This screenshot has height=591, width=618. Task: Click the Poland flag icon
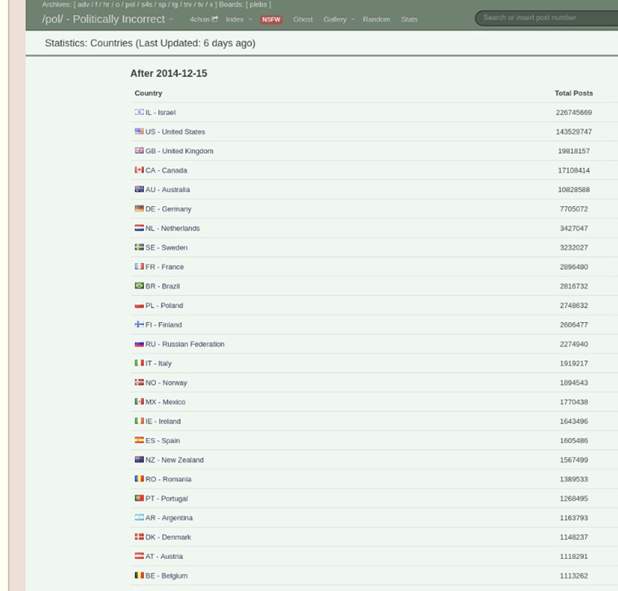tap(139, 305)
